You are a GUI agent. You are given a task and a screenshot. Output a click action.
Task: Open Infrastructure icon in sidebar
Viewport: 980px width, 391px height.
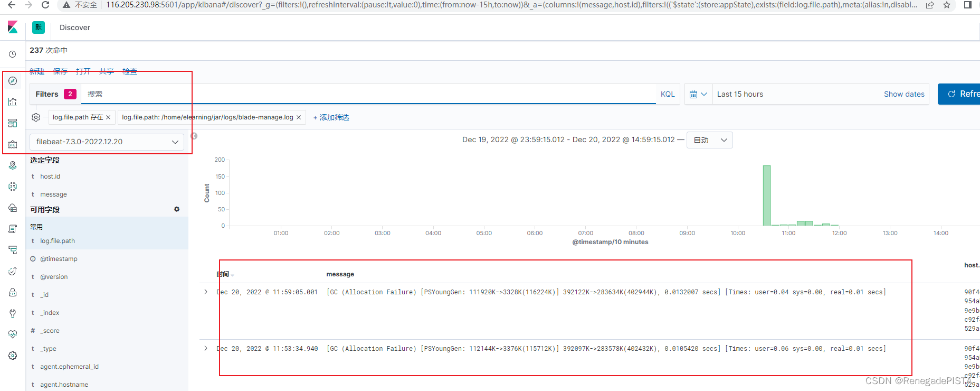(13, 208)
